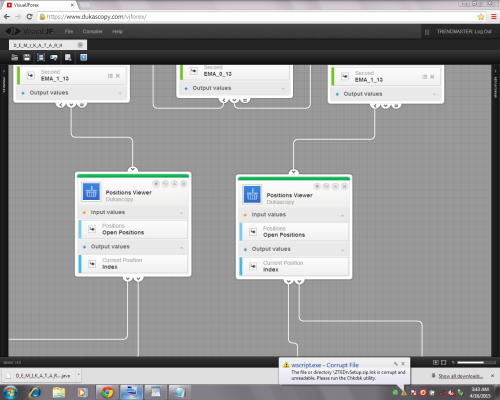Click the browser address bar
The image size is (500, 400).
(x=260, y=17)
